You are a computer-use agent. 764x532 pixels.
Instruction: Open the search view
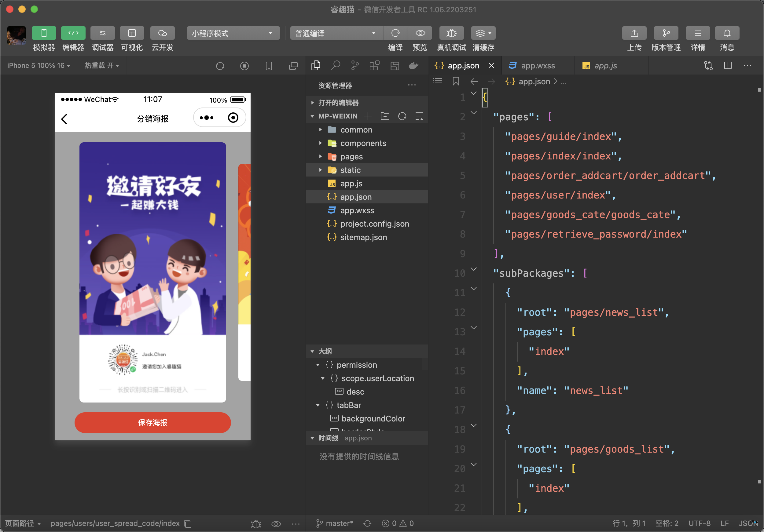point(336,65)
